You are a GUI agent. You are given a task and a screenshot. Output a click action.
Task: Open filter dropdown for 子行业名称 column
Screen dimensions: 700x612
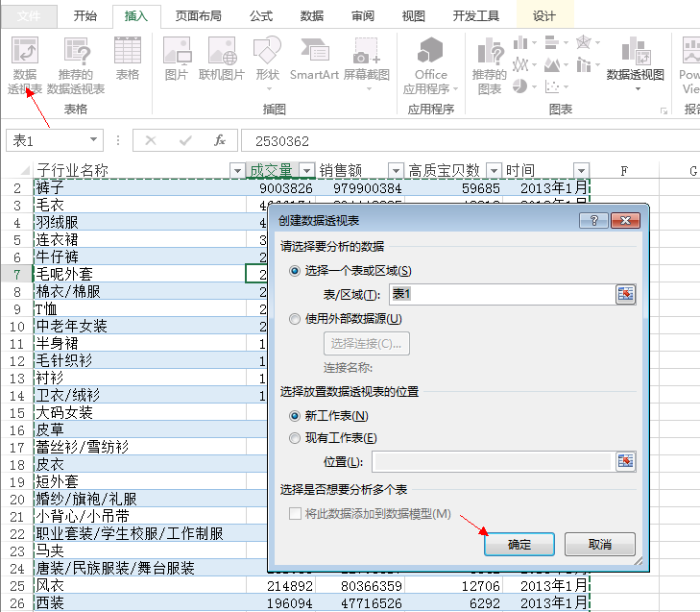click(x=237, y=171)
